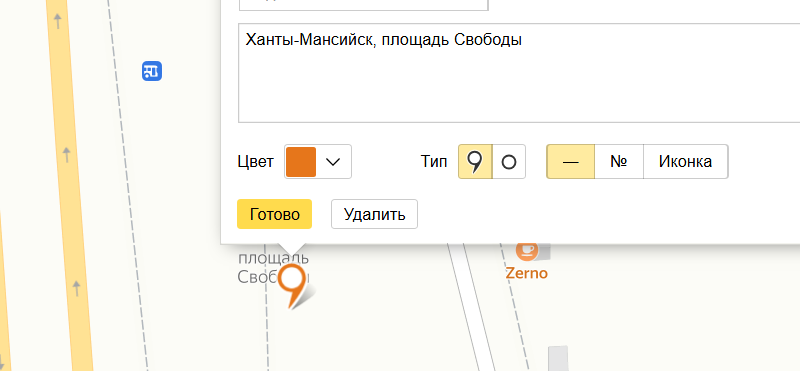
Task: Click the Zerno cafe cup icon
Action: (x=527, y=251)
